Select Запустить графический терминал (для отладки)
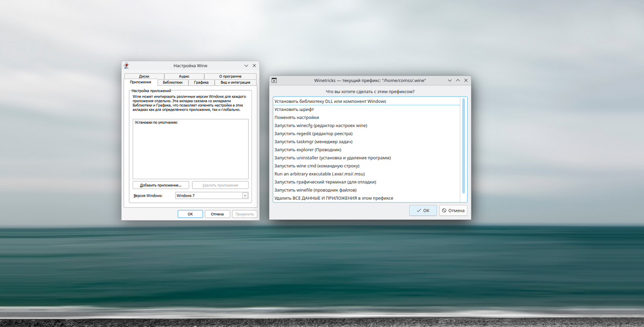The width and height of the screenshot is (644, 327). click(367, 182)
